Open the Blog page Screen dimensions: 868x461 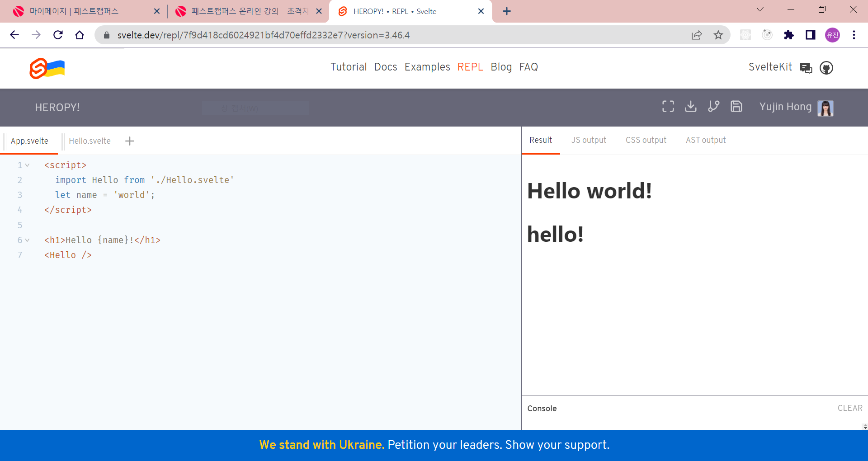pyautogui.click(x=501, y=67)
